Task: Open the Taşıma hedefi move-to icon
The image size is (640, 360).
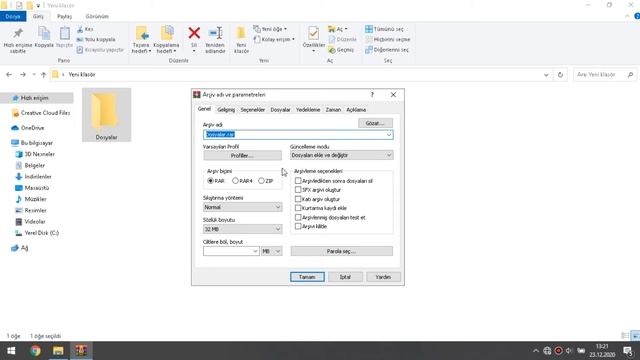Action: [142, 34]
